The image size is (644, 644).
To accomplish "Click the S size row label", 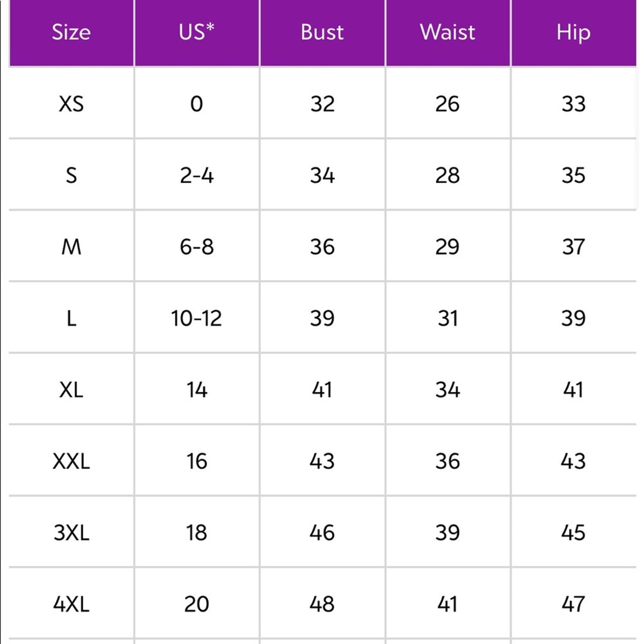I will tap(71, 175).
